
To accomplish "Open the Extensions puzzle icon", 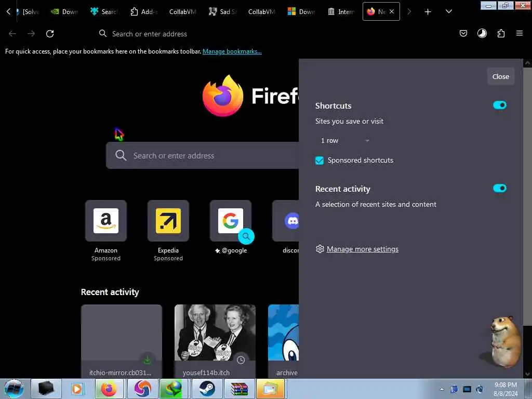I will tap(501, 33).
